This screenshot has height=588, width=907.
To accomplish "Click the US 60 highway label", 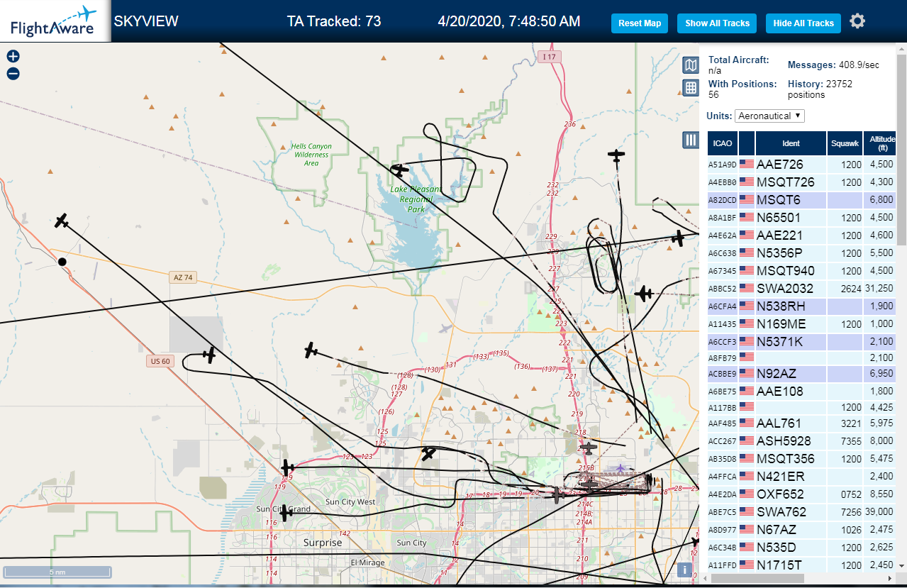I will click(161, 361).
